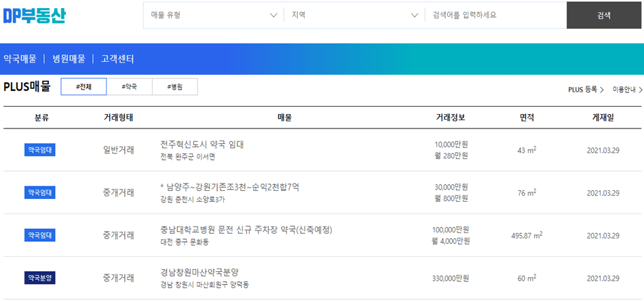644x301 pixels.
Task: Open listing 남양주~강원기존조3천~순익2천합7억
Action: pos(229,187)
